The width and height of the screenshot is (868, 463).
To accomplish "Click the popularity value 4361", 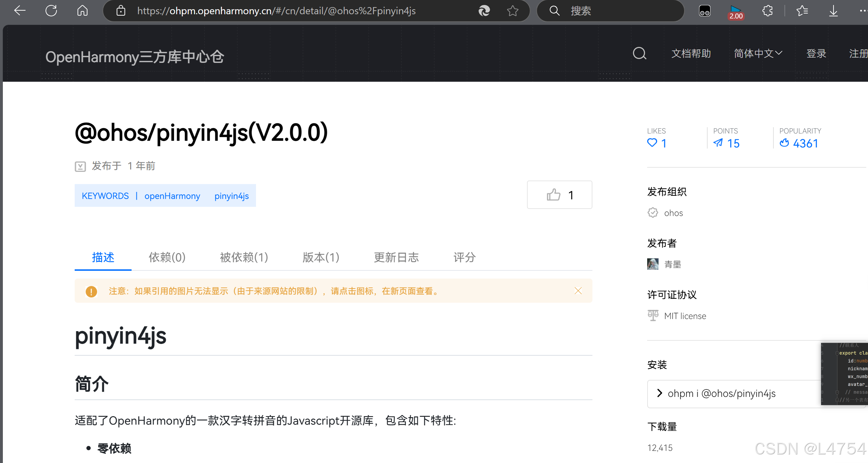I will 805,143.
